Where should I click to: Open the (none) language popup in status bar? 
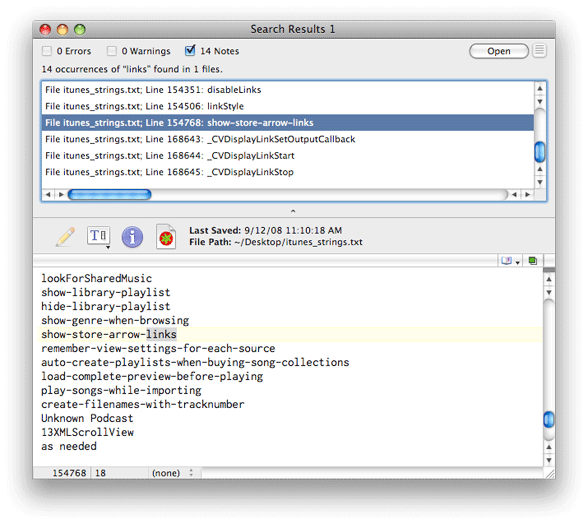pos(172,473)
